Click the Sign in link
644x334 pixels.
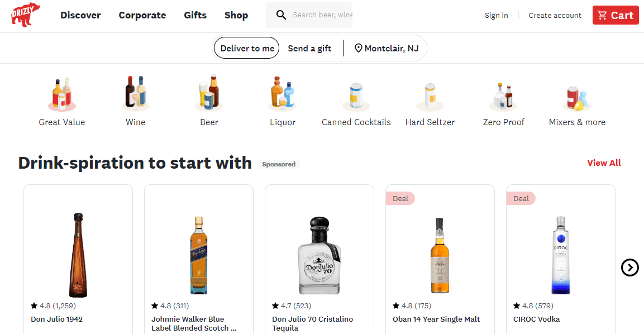pyautogui.click(x=496, y=15)
